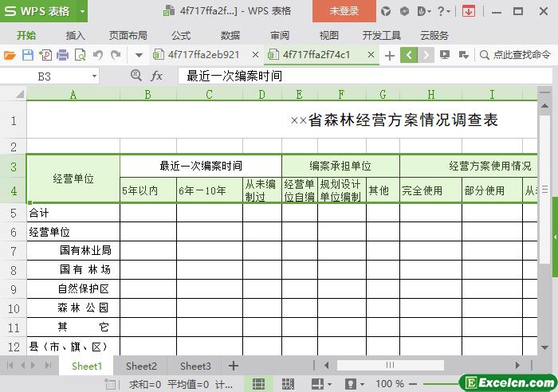Click the export to PDF icon
Image resolution: width=558 pixels, height=392 pixels.
tap(45, 55)
